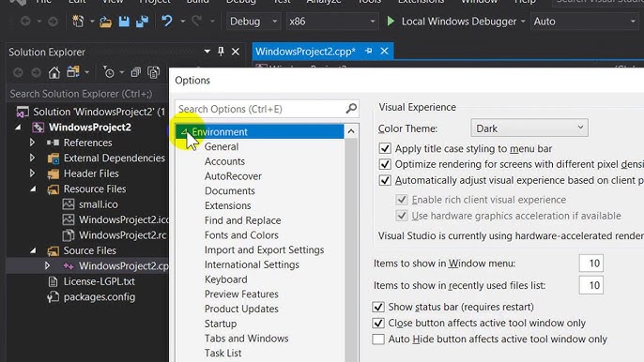Click the New Project toolbar icon
644x362 pixels.
(78, 22)
